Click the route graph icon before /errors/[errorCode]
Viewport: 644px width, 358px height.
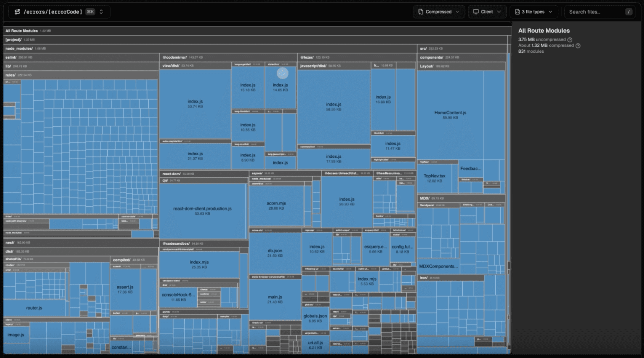click(x=17, y=11)
